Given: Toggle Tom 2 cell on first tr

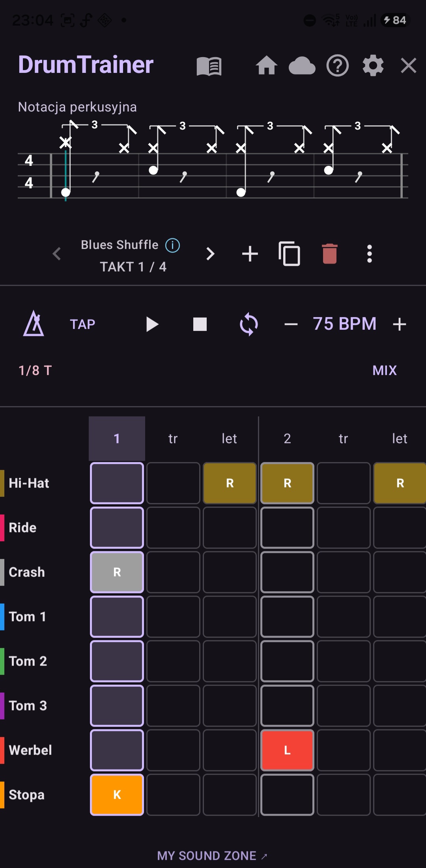Looking at the screenshot, I should [173, 661].
